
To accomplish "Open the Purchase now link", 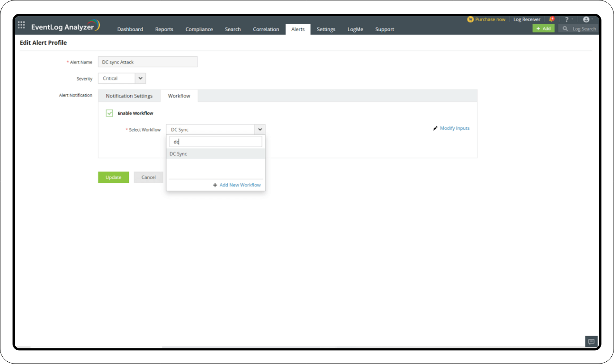I will [x=490, y=20].
